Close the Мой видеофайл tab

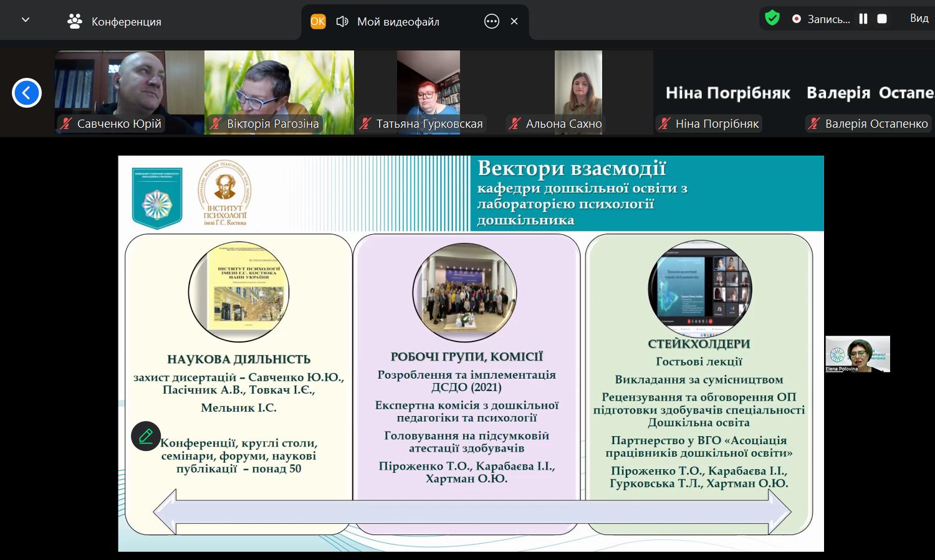pyautogui.click(x=514, y=22)
